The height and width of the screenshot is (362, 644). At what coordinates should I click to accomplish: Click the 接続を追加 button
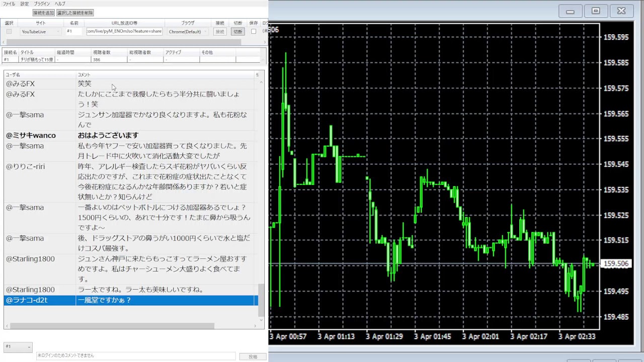click(x=44, y=13)
